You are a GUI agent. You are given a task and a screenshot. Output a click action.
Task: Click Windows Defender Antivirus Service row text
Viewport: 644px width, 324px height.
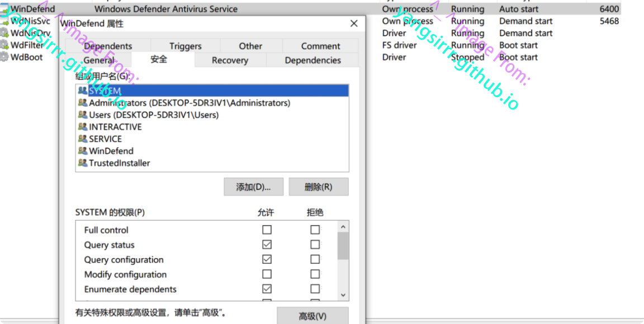(166, 8)
